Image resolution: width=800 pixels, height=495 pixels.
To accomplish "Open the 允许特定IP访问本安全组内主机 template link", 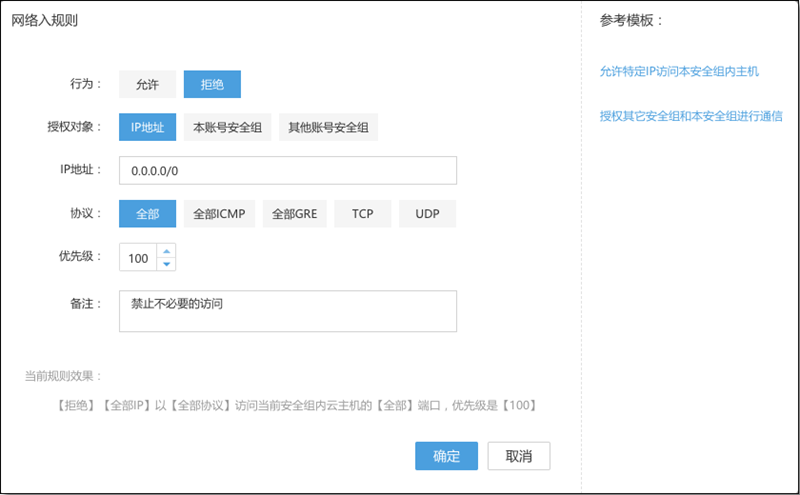I will coord(679,72).
